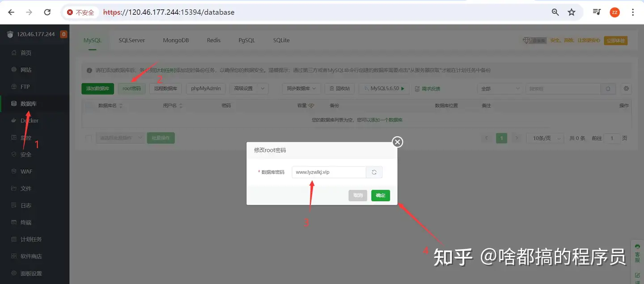Click the diamond icon next to 容量

point(312,106)
